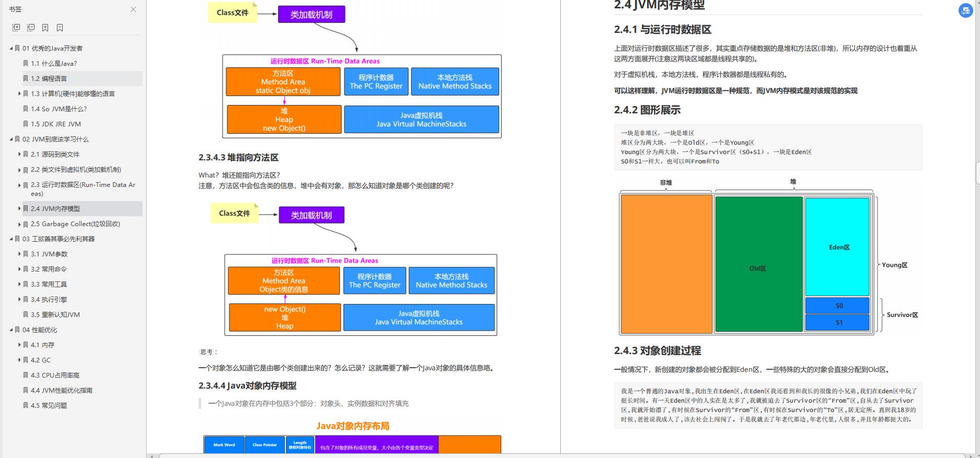The image size is (980, 458).
Task: Expand arrow for 3.3 常用工具
Action: coord(19,284)
